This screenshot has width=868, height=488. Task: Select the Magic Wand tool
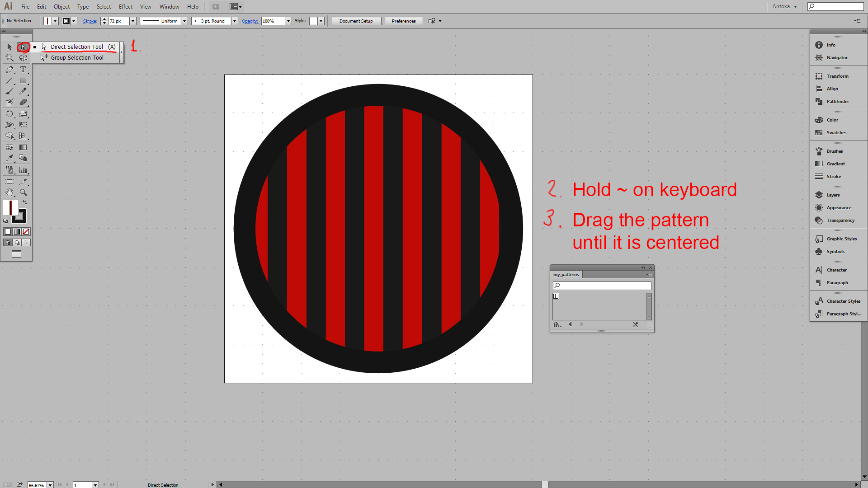pyautogui.click(x=9, y=58)
